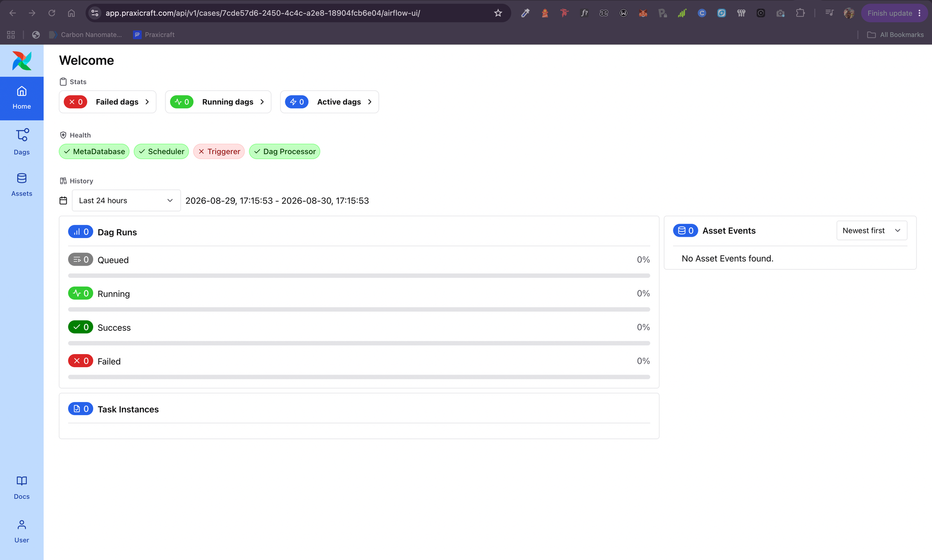932x560 pixels.
Task: Open the User menu icon
Action: click(22, 525)
